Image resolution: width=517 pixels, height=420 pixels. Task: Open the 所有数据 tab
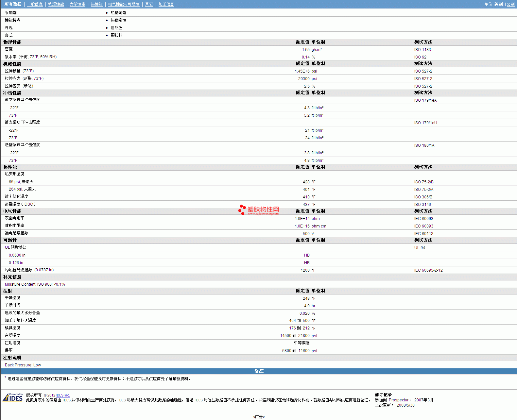pos(13,4)
